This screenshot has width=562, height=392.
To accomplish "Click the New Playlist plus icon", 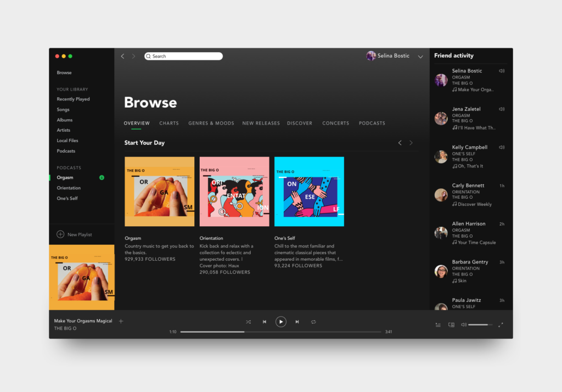I will click(60, 234).
